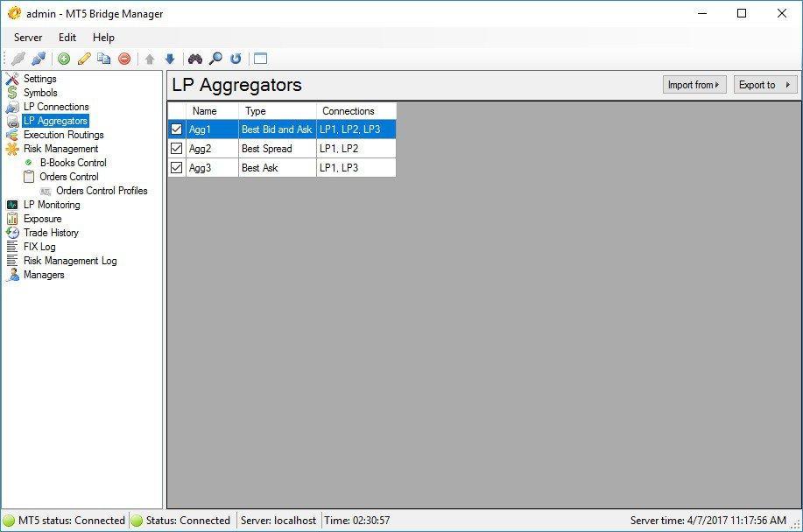Open the Server menu
This screenshot has height=532, width=803.
tap(28, 38)
